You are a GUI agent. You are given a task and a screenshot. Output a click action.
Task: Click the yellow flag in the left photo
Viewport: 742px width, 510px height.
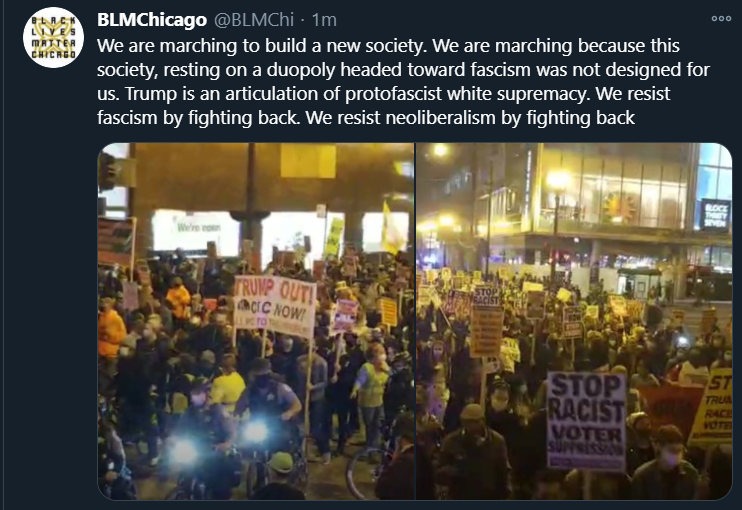coord(391,229)
